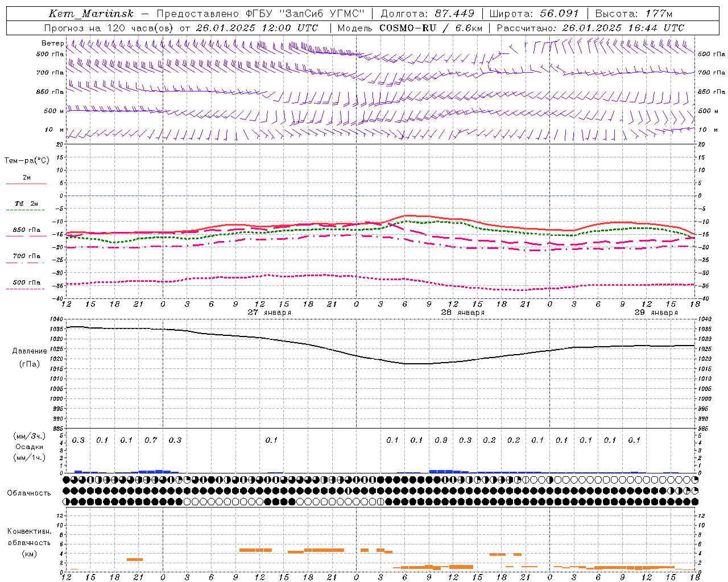
Task: Select the 'Долгота: 87.449' longitude text
Action: (428, 14)
